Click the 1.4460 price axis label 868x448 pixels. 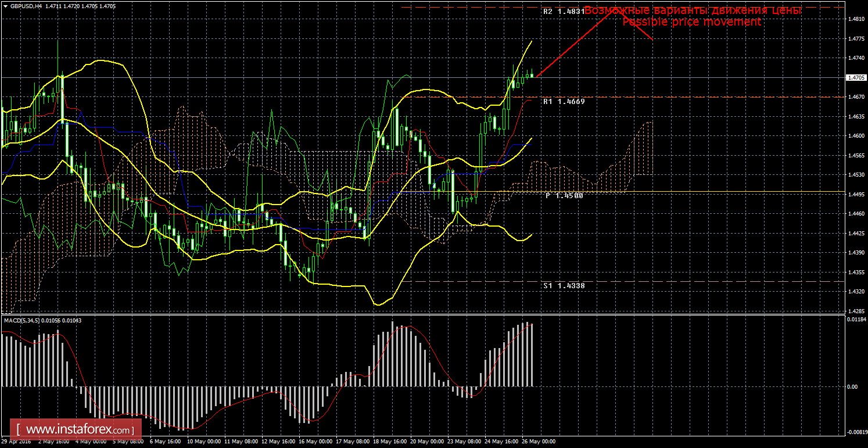click(855, 214)
